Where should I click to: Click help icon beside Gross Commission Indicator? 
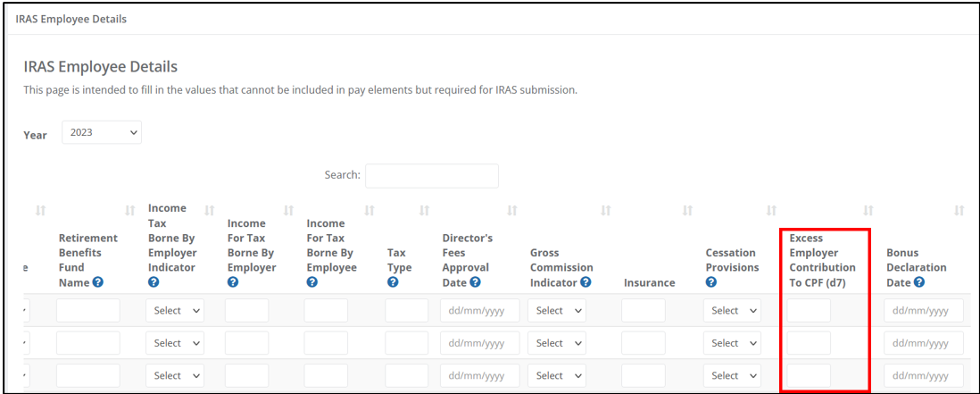(x=586, y=282)
